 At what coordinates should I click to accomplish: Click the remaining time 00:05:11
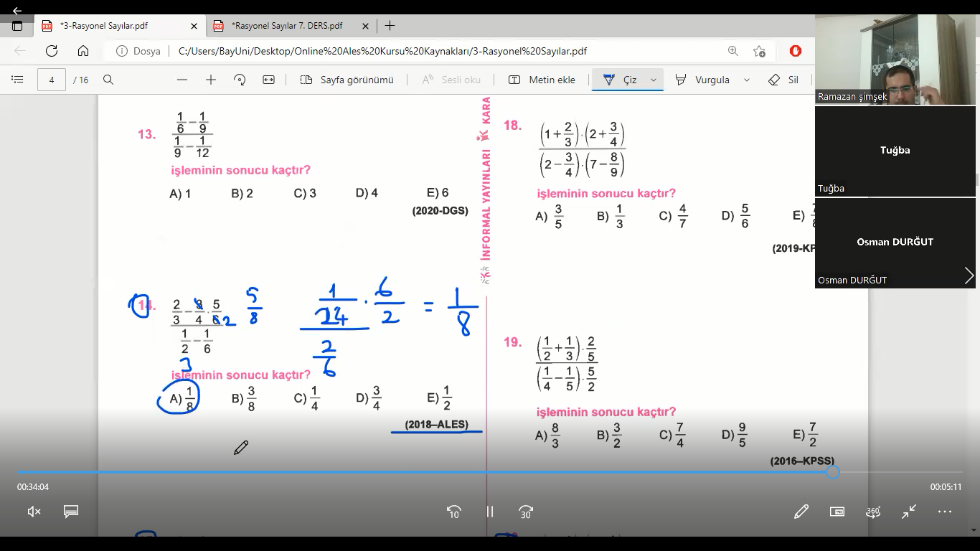point(946,487)
